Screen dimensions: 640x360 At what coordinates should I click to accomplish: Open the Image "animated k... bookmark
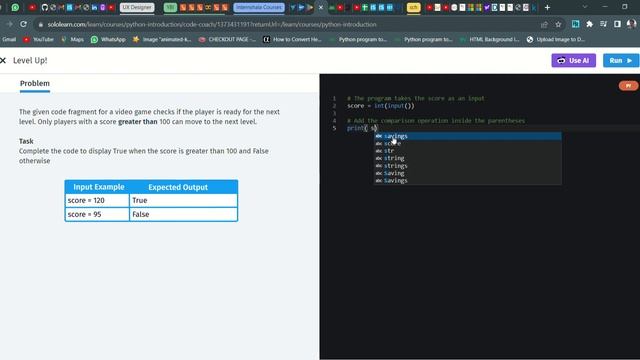pos(162,40)
